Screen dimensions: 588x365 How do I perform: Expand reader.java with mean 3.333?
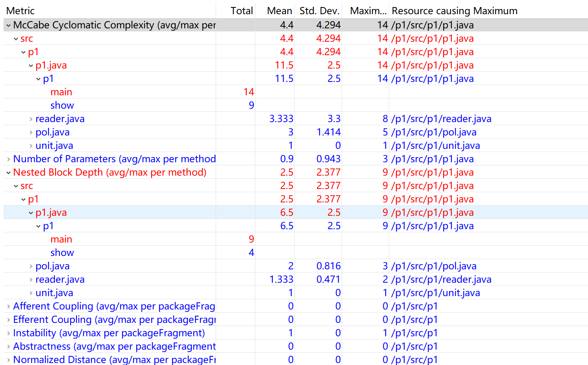(x=31, y=119)
